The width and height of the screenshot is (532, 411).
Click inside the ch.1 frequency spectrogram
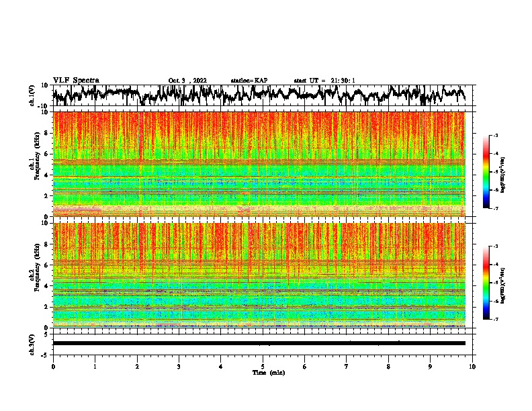pyautogui.click(x=259, y=164)
